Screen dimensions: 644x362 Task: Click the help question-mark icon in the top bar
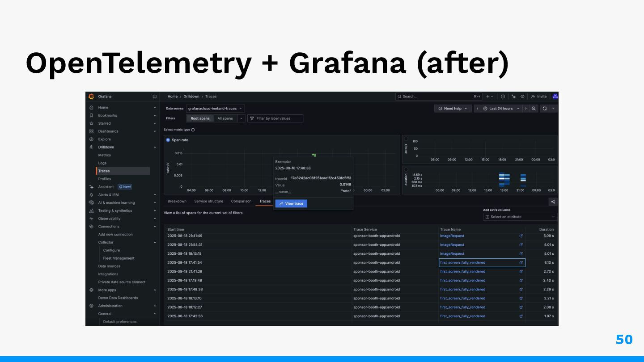click(503, 97)
